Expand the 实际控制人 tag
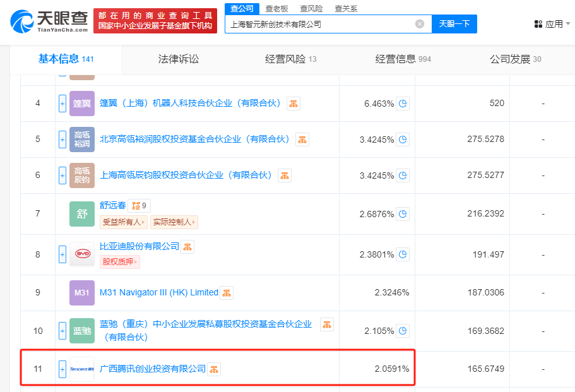This screenshot has width=575, height=392. [x=174, y=222]
